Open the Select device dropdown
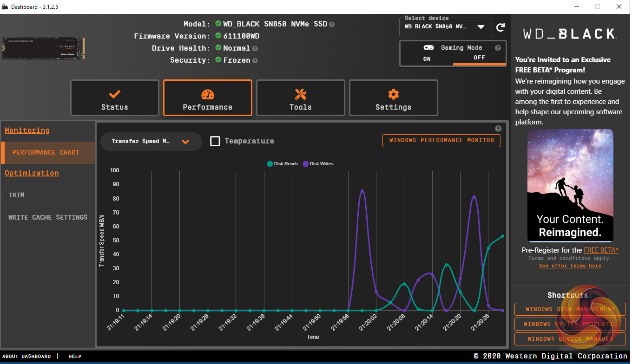 coord(445,27)
